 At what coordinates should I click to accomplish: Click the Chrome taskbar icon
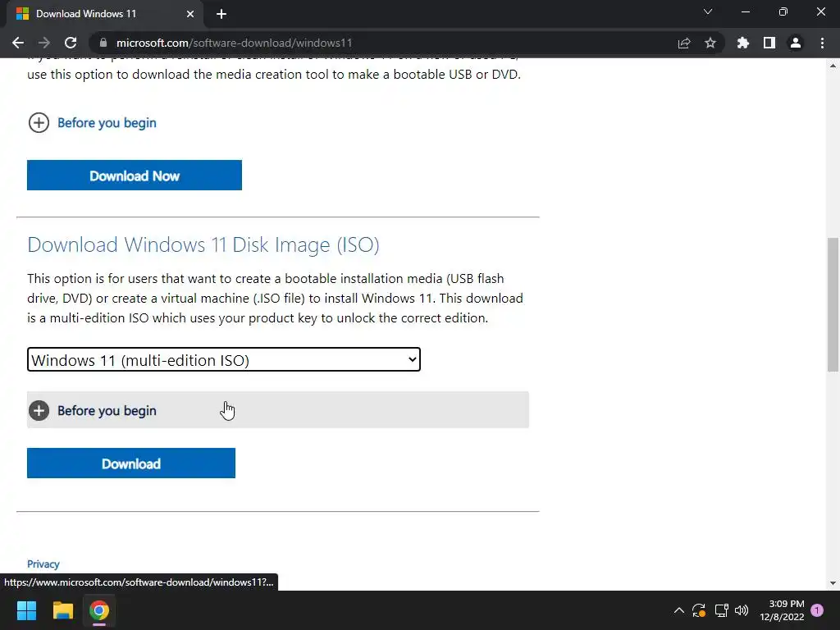click(x=99, y=610)
